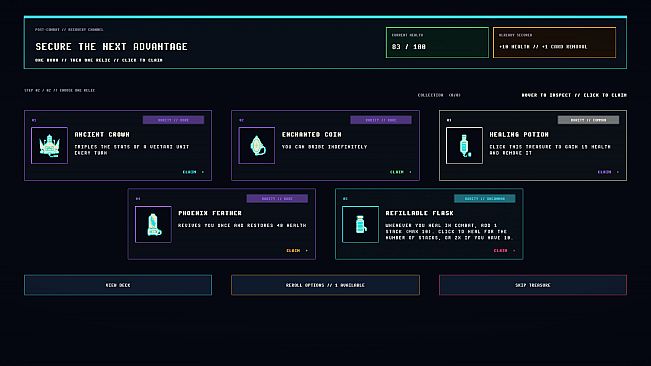Image resolution: width=651 pixels, height=366 pixels.
Task: Claim the Enchanted Coin relic
Action: [x=401, y=172]
